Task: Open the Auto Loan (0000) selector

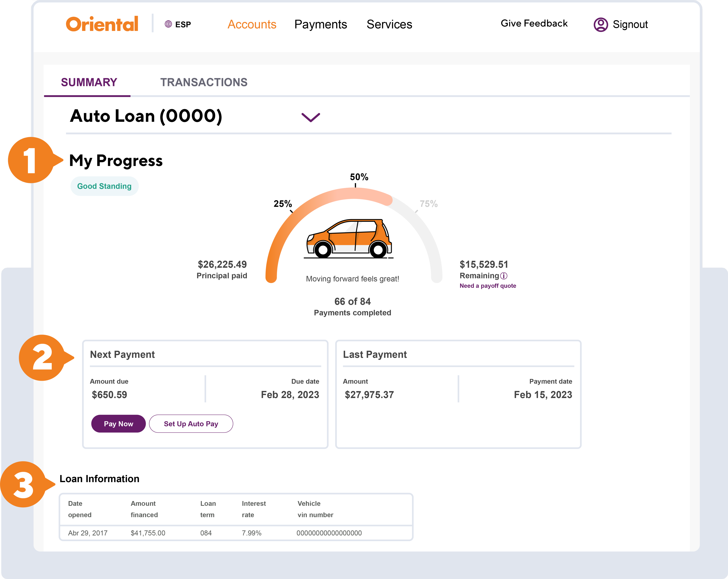Action: tap(146, 116)
